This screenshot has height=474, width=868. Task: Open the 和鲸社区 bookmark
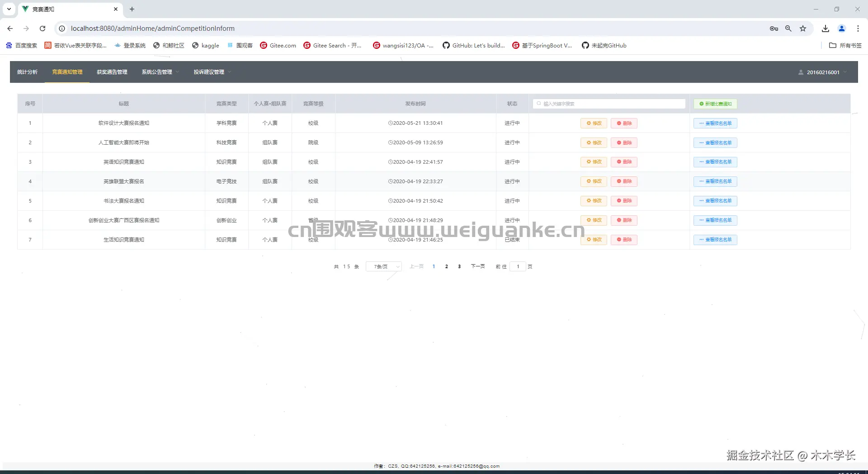click(169, 45)
